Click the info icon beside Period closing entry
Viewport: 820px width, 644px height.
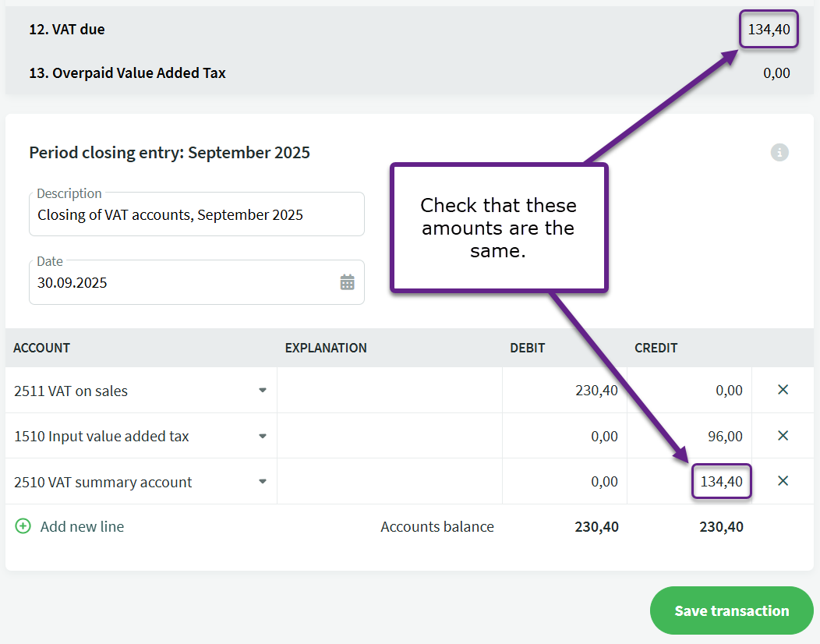[x=779, y=152]
